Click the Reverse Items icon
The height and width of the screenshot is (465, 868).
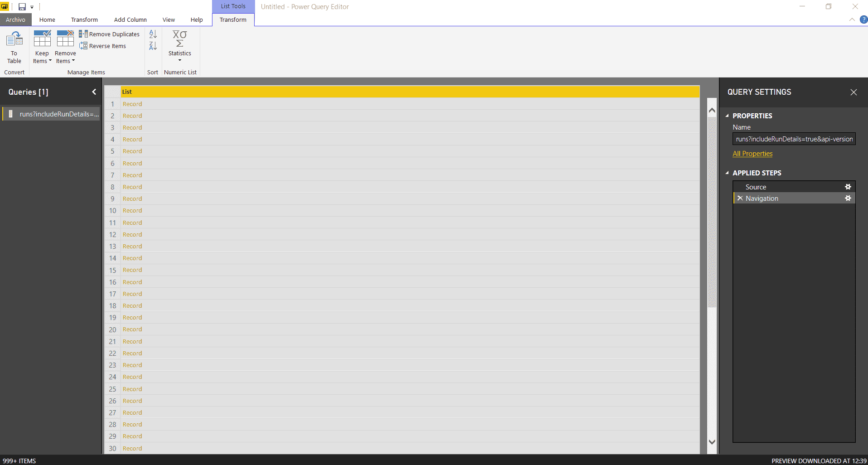pos(84,46)
